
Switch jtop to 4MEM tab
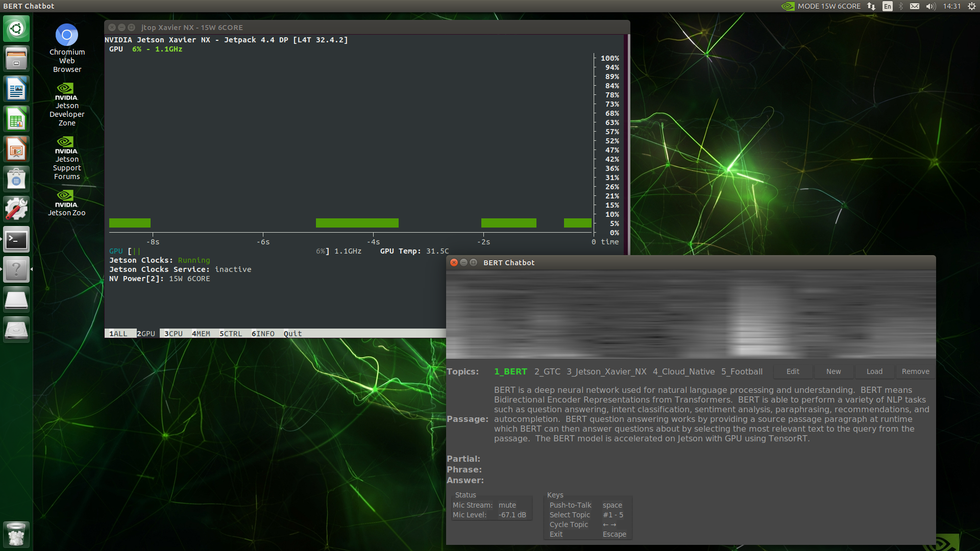(201, 334)
